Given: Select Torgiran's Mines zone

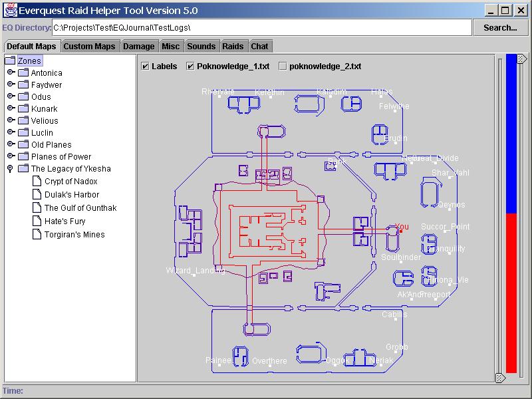Looking at the screenshot, I should (74, 235).
